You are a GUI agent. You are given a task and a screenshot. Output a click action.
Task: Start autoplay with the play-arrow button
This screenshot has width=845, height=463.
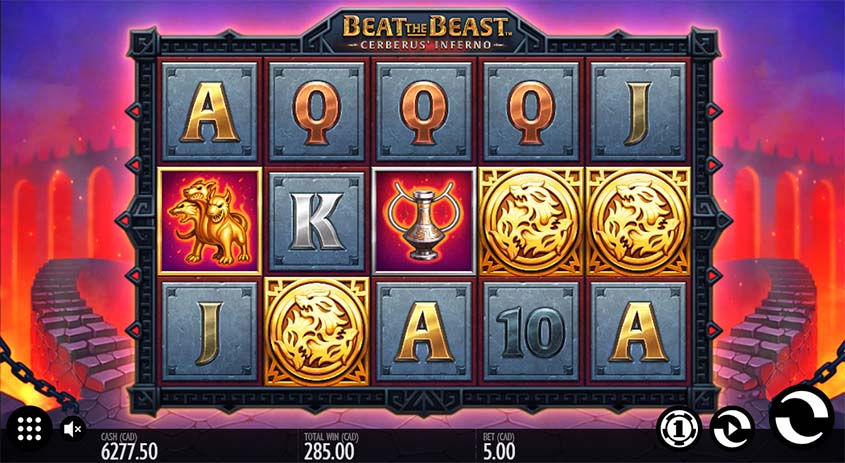tap(732, 429)
